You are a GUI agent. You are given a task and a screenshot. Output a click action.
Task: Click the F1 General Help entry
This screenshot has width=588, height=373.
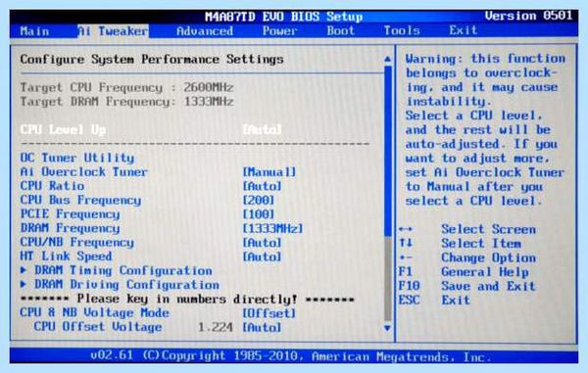464,272
